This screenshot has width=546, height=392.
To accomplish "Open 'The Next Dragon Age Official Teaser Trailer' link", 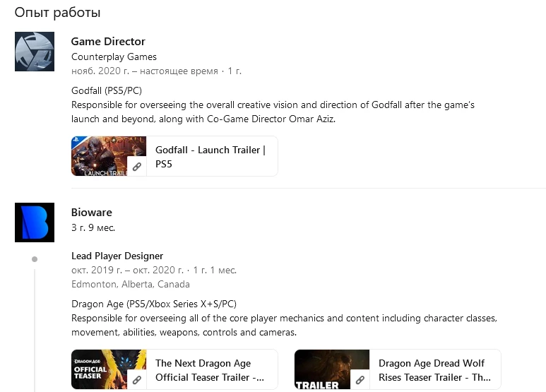I will (x=210, y=370).
